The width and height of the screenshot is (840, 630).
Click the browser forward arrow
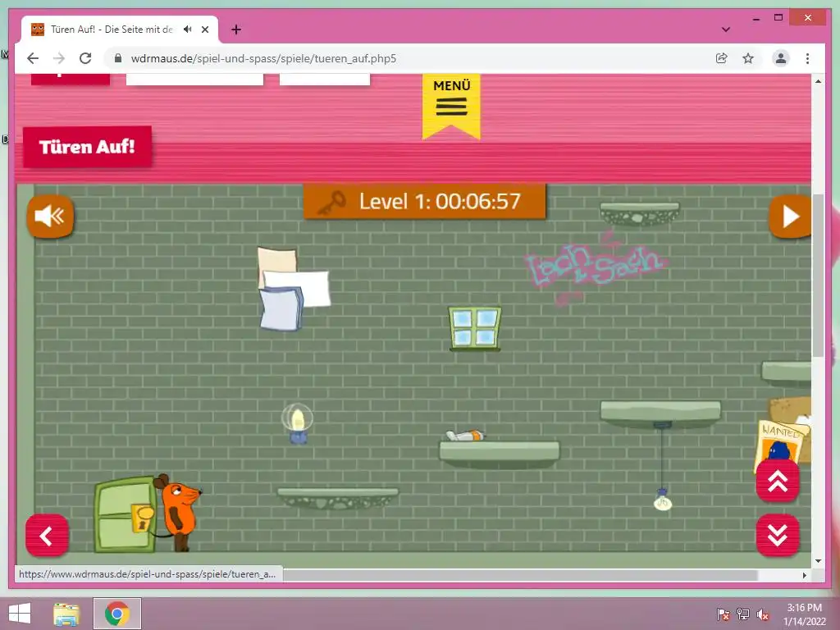point(59,58)
